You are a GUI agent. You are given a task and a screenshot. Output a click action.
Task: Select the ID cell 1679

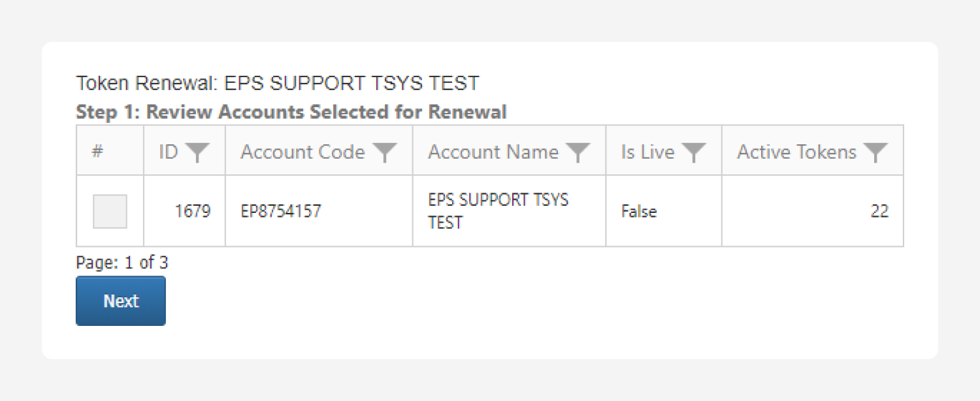click(x=193, y=212)
